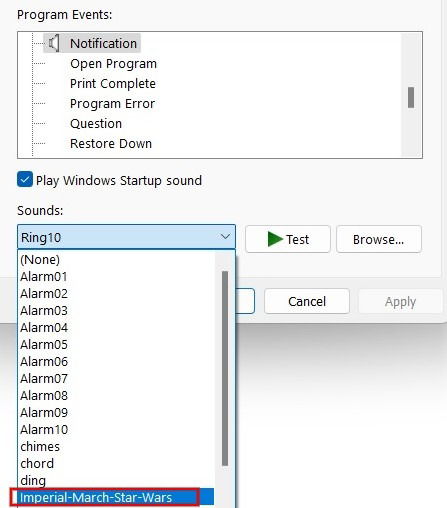447x508 pixels.
Task: Click the Apply button
Action: pos(400,301)
